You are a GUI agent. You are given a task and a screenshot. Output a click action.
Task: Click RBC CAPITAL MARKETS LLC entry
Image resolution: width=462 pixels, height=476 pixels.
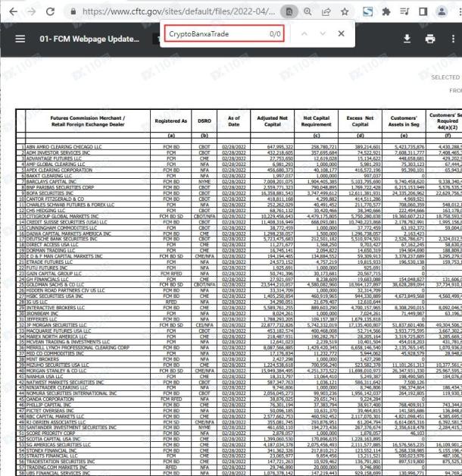[x=55, y=417]
